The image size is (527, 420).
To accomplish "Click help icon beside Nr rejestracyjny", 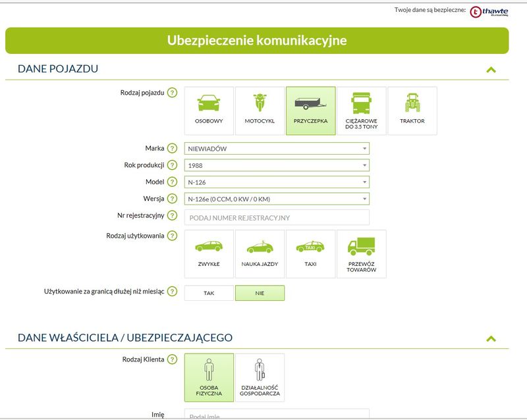I will pos(173,216).
